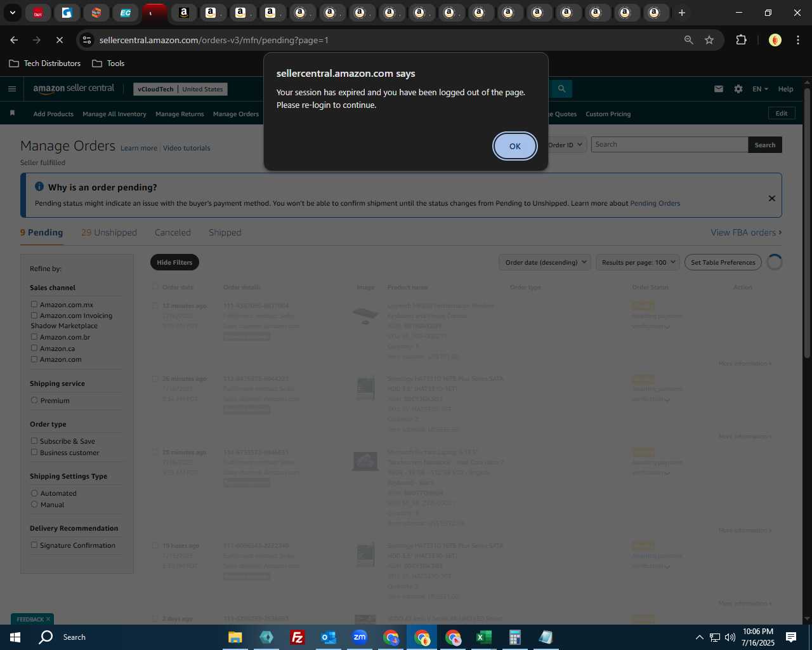Dismiss the 'Why is an order pending?' banner
812x650 pixels.
[x=772, y=198]
